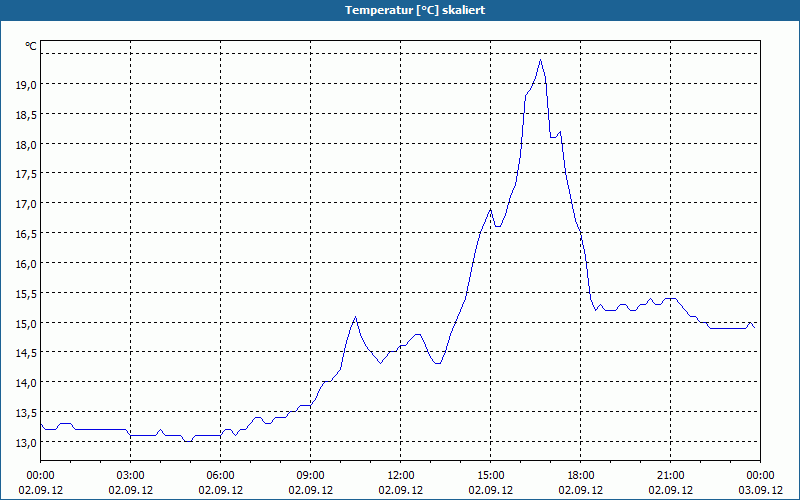Select the 18:00 time label
The height and width of the screenshot is (500, 800).
coord(581,476)
